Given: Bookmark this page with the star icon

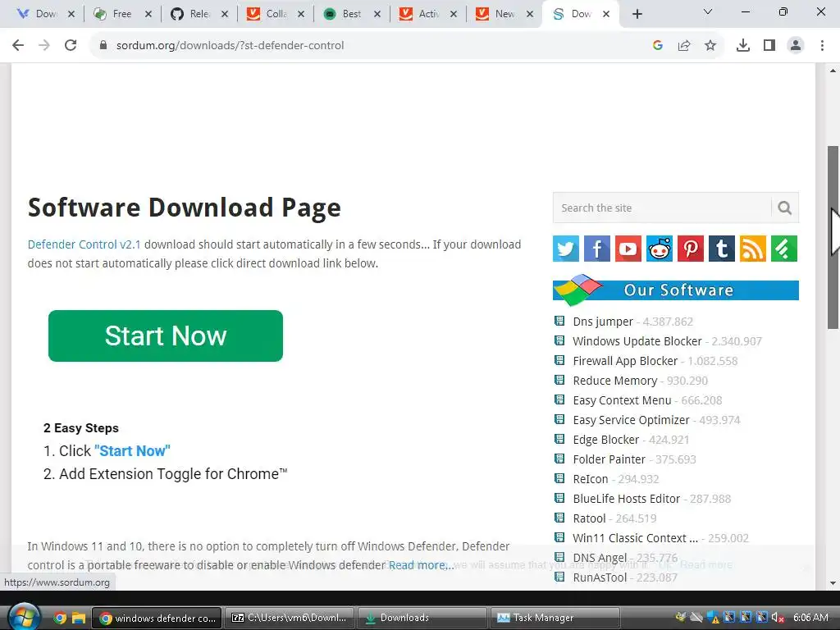Looking at the screenshot, I should (x=710, y=46).
